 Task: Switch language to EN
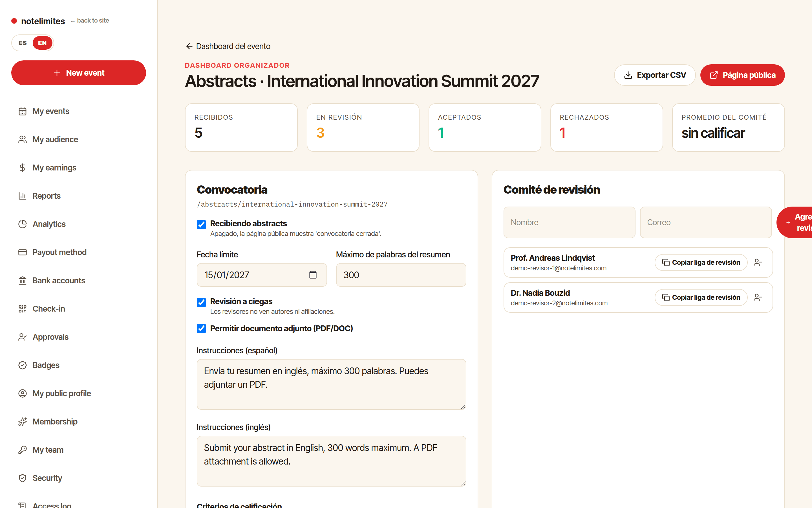tap(42, 43)
